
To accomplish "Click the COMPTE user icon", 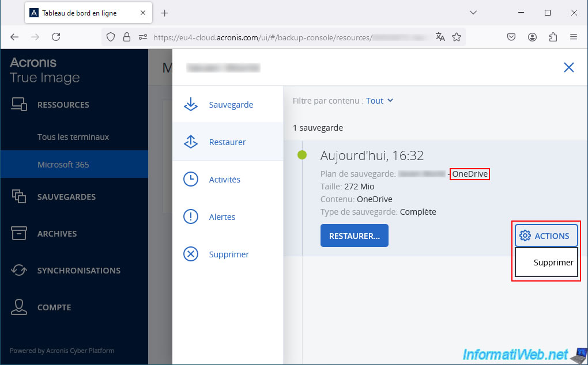I will point(19,307).
